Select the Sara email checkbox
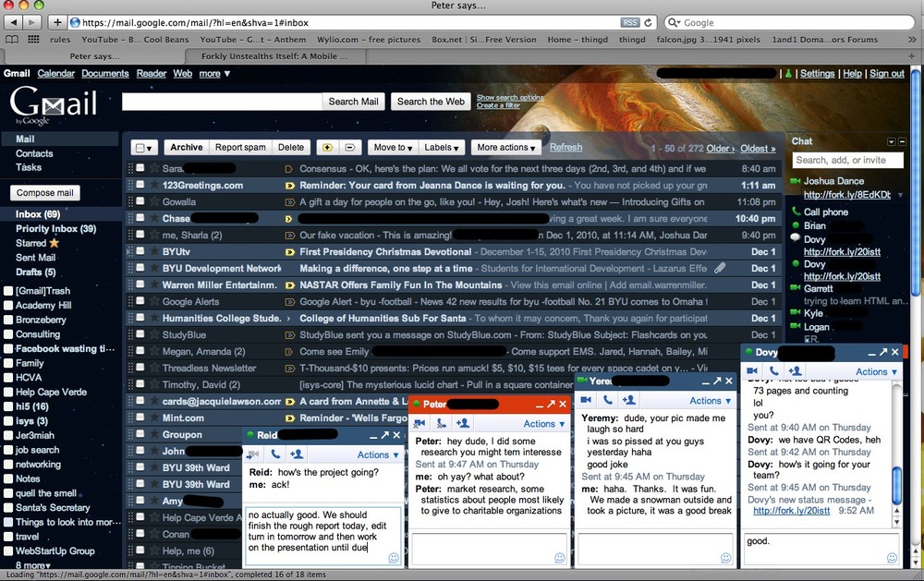924x581 pixels. click(x=140, y=168)
